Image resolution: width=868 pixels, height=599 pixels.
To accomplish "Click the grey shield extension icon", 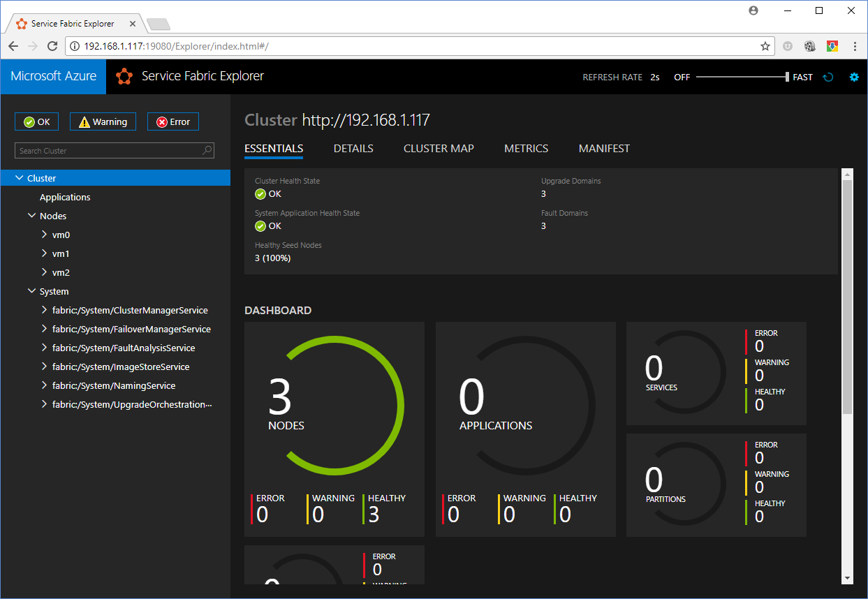I will tap(788, 46).
